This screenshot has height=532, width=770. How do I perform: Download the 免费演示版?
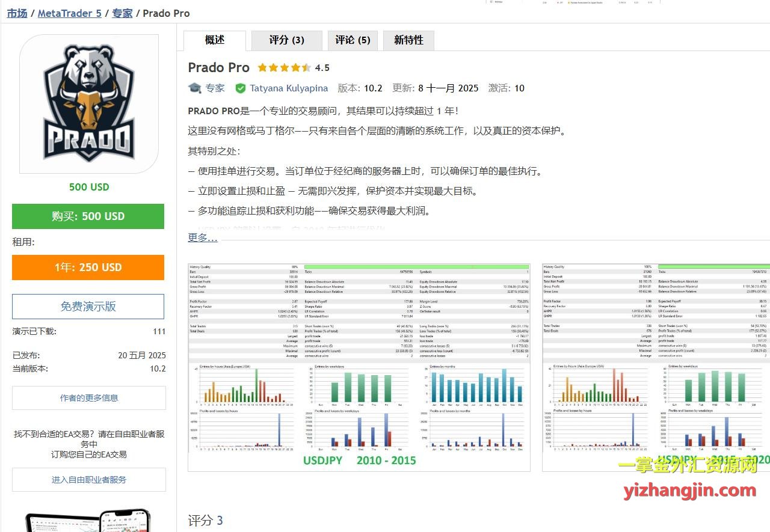[x=88, y=307]
